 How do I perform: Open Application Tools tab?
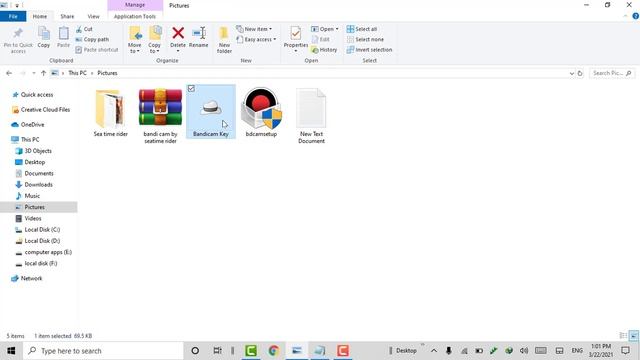135,16
